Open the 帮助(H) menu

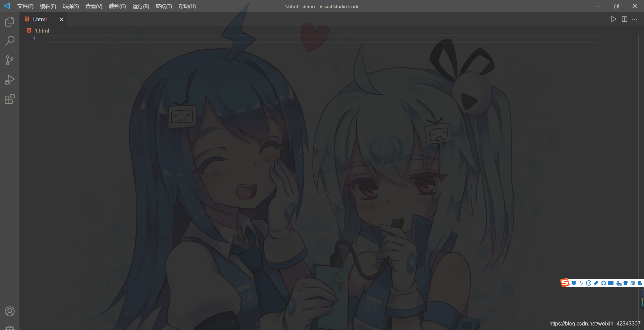[x=187, y=6]
